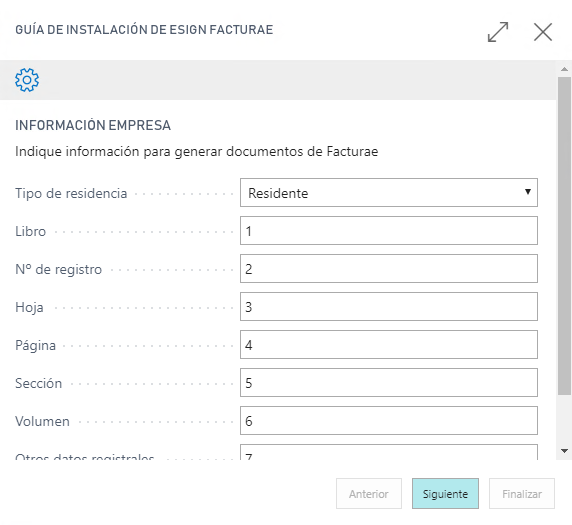Click the blue settings gear icon
Image resolution: width=572 pixels, height=525 pixels.
(x=27, y=80)
